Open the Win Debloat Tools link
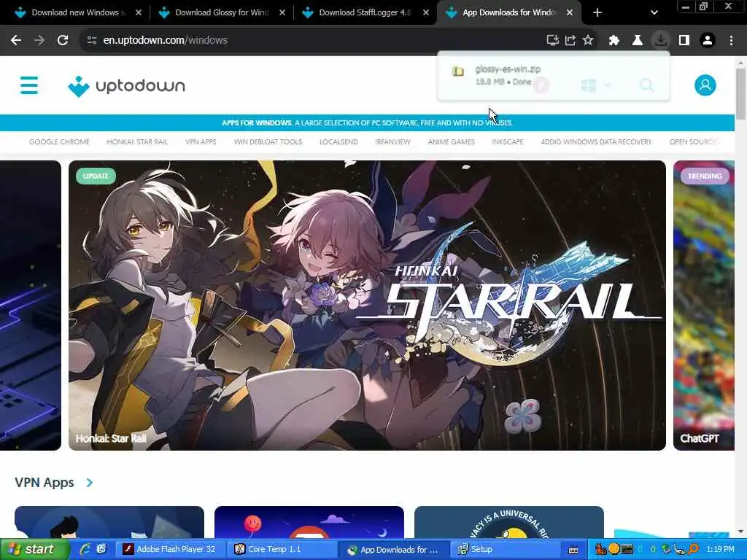The width and height of the screenshot is (747, 560). pyautogui.click(x=268, y=142)
